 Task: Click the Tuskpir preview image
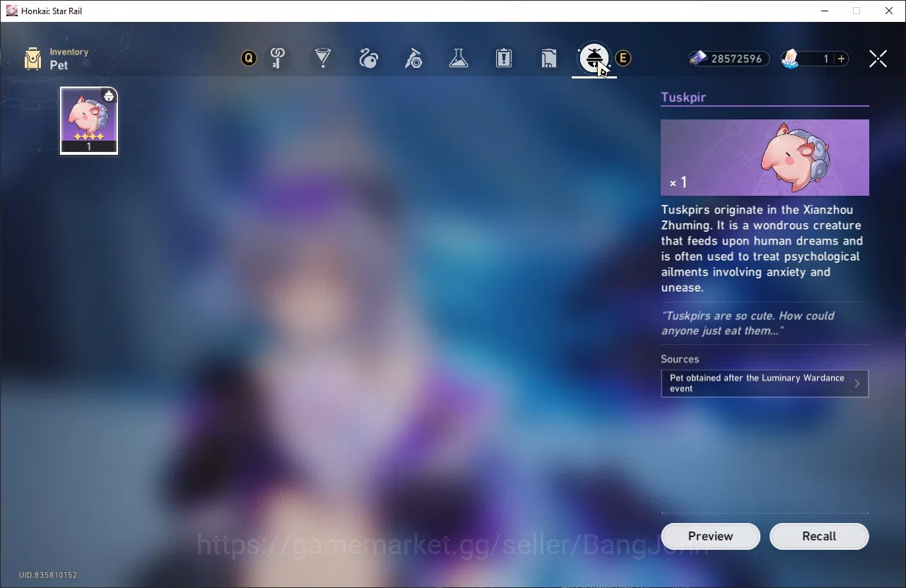765,158
